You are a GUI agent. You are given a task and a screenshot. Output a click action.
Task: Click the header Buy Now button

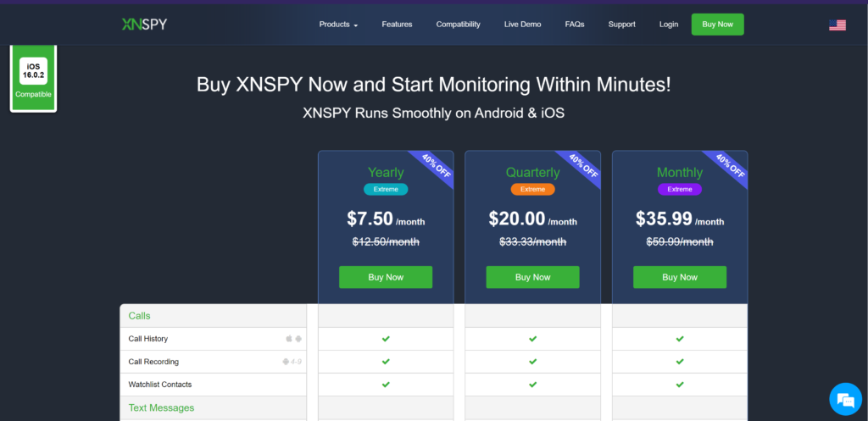pos(717,25)
